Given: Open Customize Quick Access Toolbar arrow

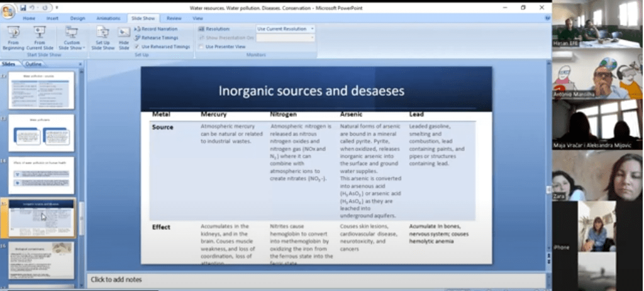Looking at the screenshot, I should tap(57, 8).
